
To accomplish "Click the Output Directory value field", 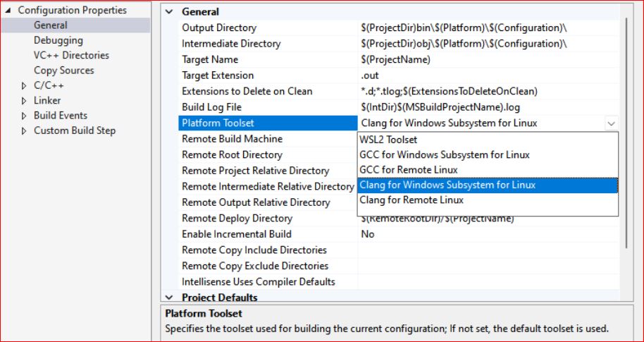I will pos(488,28).
